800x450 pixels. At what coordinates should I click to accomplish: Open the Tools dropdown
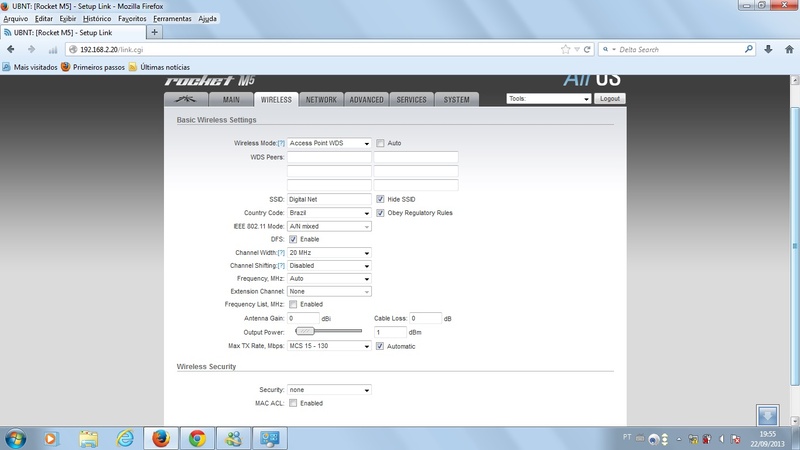click(548, 98)
